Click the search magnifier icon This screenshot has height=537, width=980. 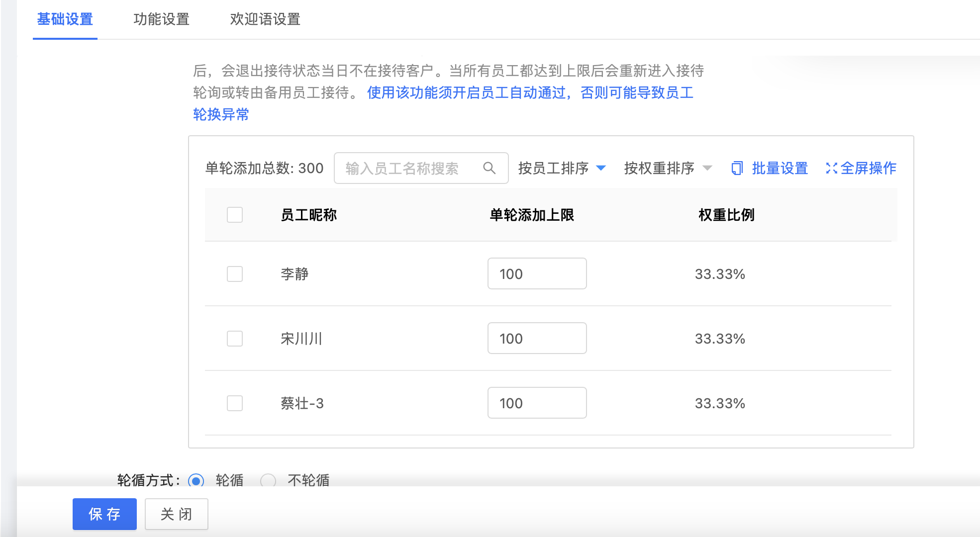pos(490,168)
